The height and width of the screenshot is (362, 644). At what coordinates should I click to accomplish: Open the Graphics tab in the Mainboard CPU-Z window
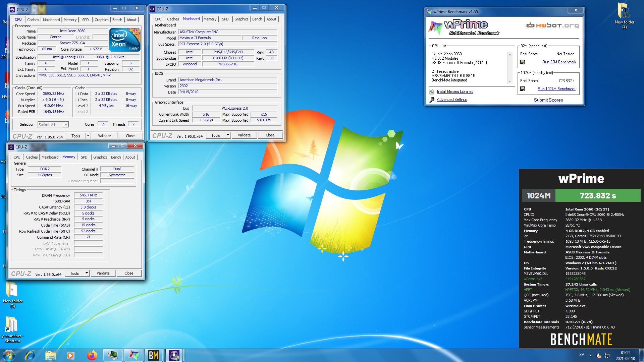[x=241, y=19]
